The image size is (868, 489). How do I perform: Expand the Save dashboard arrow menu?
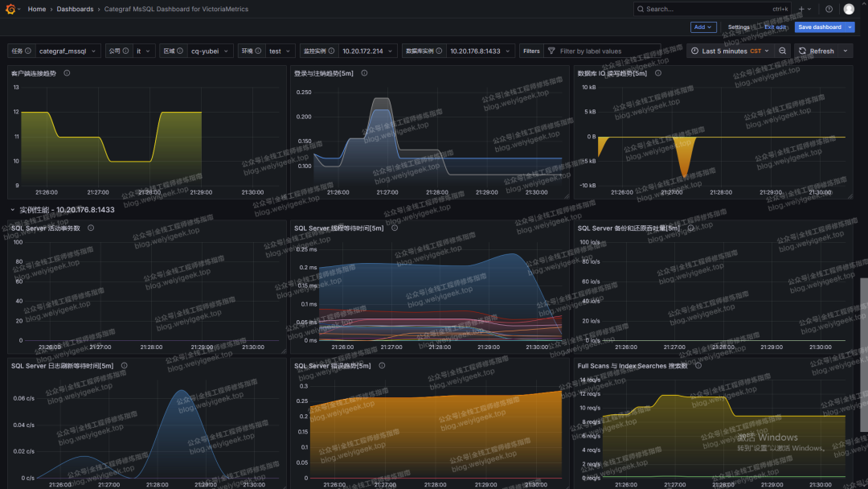[850, 27]
